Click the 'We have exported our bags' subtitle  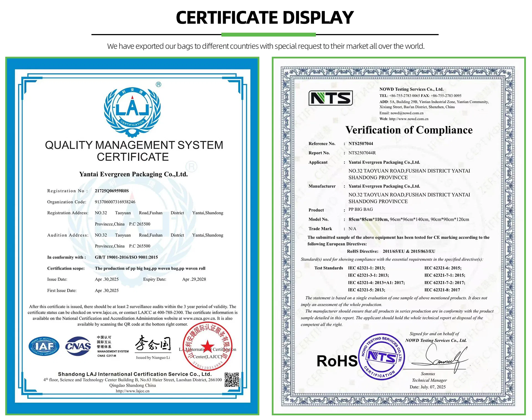click(x=266, y=46)
